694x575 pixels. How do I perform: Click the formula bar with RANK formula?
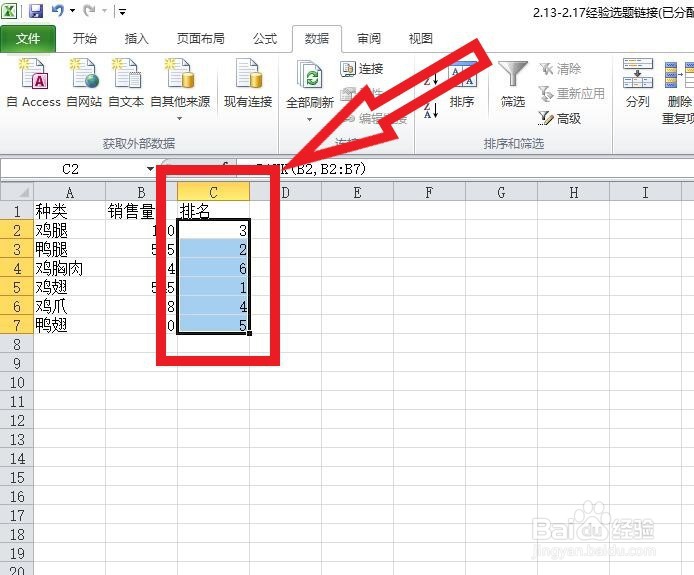(465, 169)
